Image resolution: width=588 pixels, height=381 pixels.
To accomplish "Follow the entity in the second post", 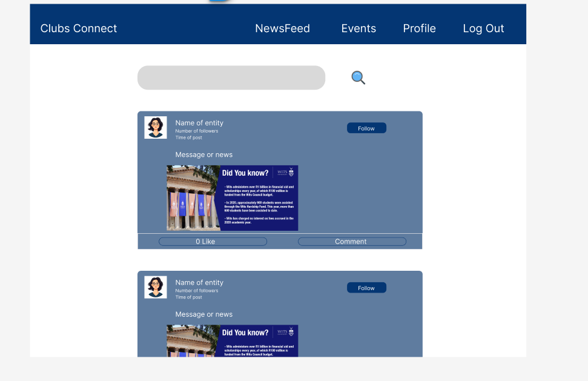I will point(366,288).
